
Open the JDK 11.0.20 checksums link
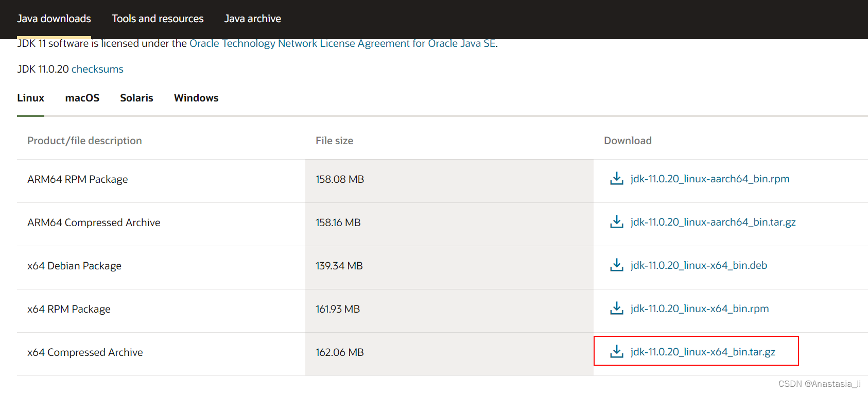(97, 69)
